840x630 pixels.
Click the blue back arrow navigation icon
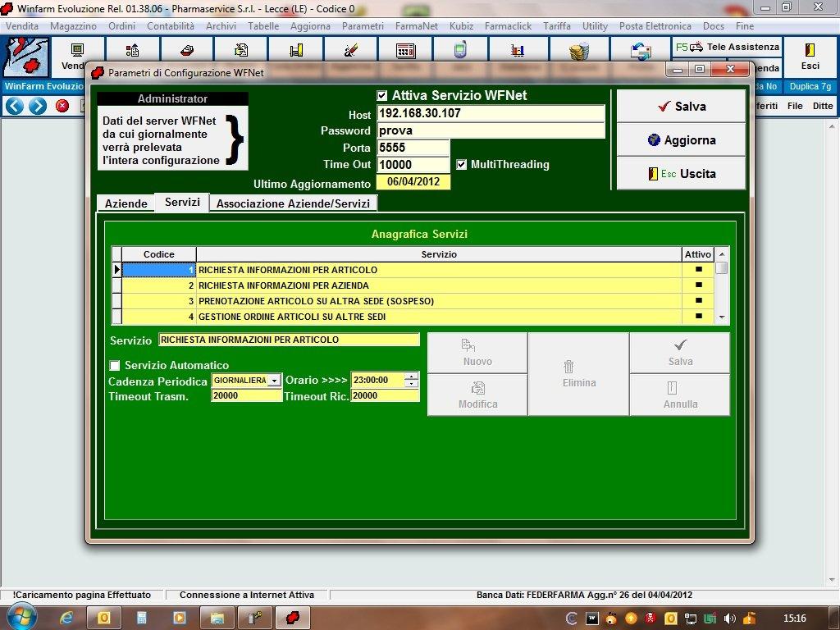pos(14,106)
